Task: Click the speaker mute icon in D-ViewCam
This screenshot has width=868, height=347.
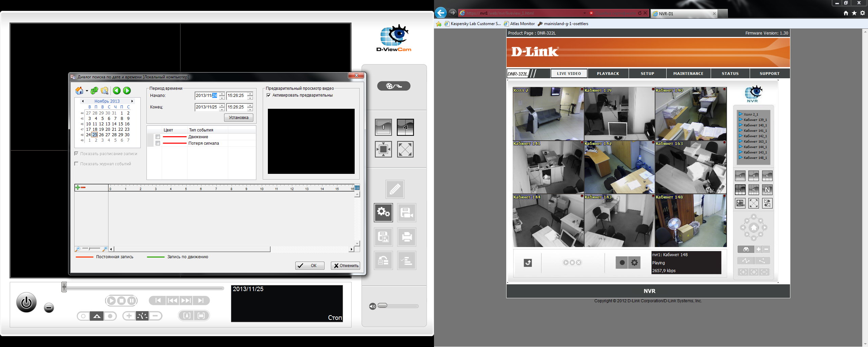Action: pyautogui.click(x=372, y=306)
